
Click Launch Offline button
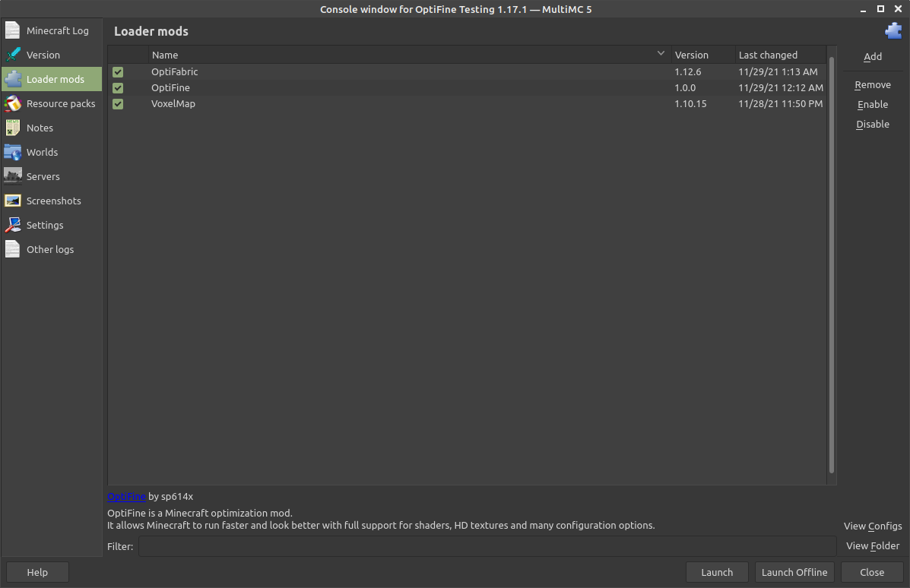tap(794, 572)
